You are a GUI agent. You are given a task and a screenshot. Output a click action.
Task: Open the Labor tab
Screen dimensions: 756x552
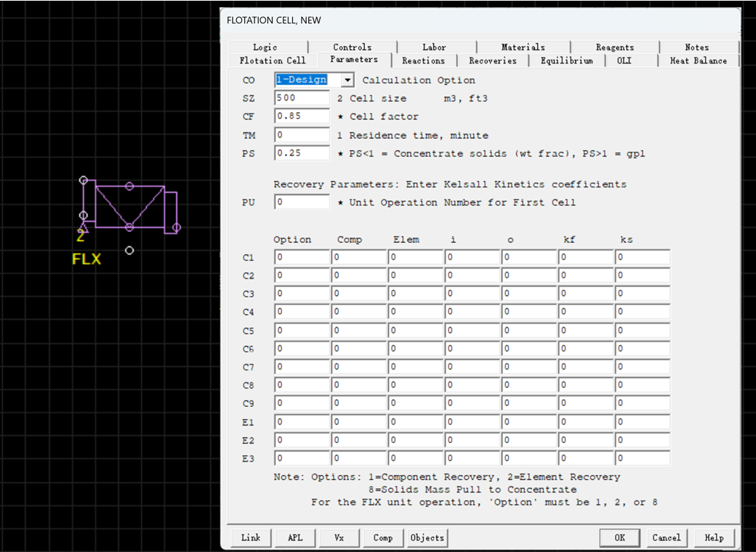[x=434, y=47]
